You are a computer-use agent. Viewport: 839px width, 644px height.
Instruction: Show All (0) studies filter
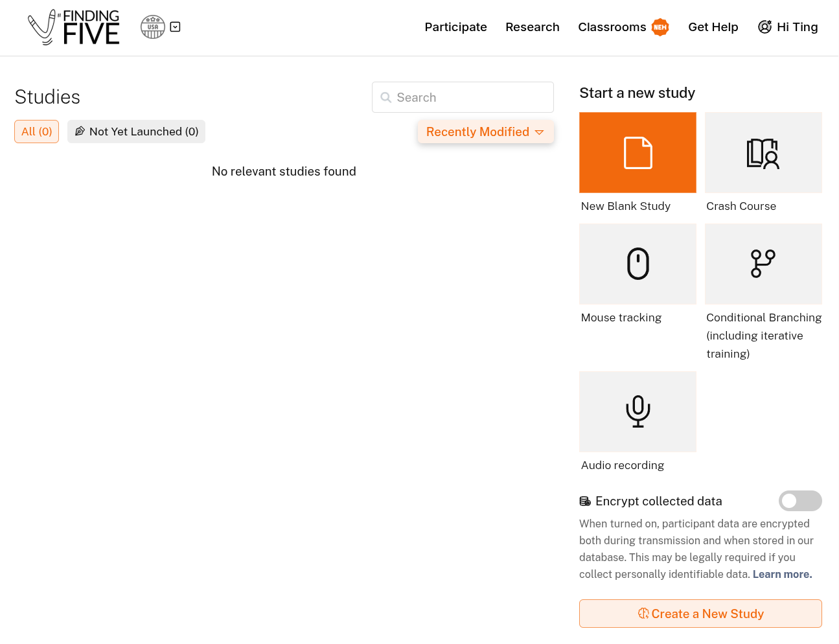[x=37, y=132]
